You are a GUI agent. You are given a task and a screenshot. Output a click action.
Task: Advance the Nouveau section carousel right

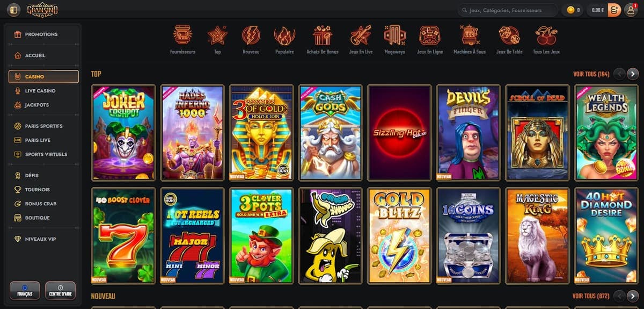pyautogui.click(x=633, y=296)
